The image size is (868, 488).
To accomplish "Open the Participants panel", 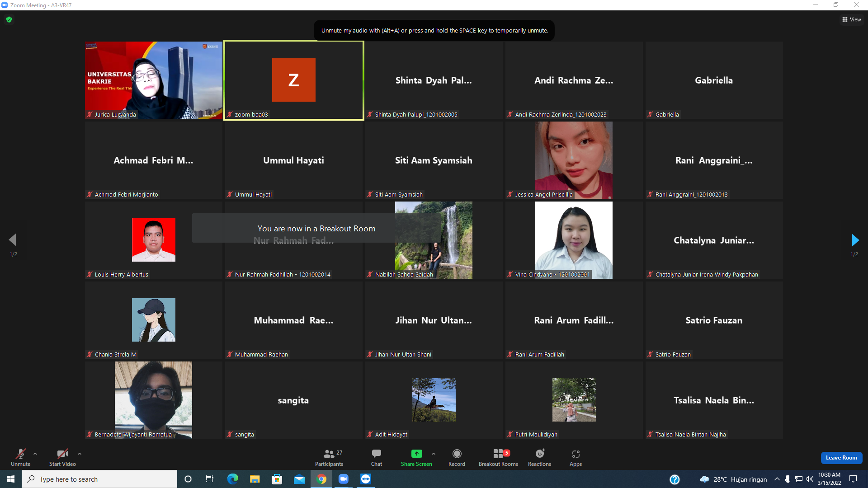I will (x=329, y=457).
